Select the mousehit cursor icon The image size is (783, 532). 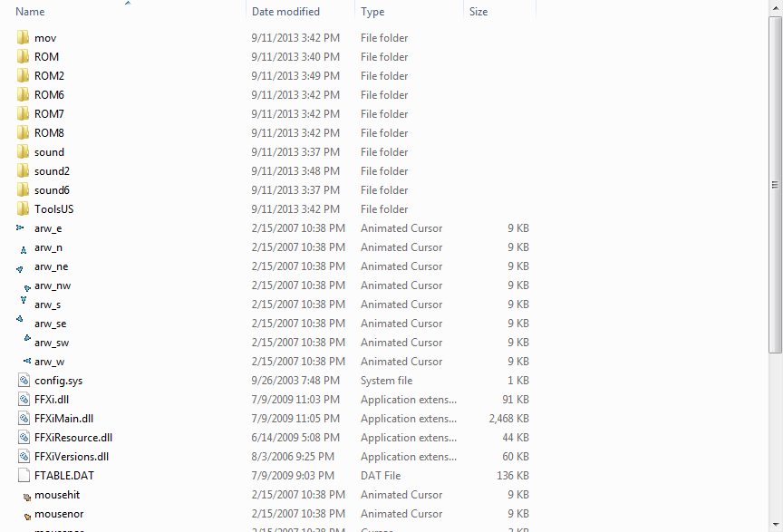point(26,497)
